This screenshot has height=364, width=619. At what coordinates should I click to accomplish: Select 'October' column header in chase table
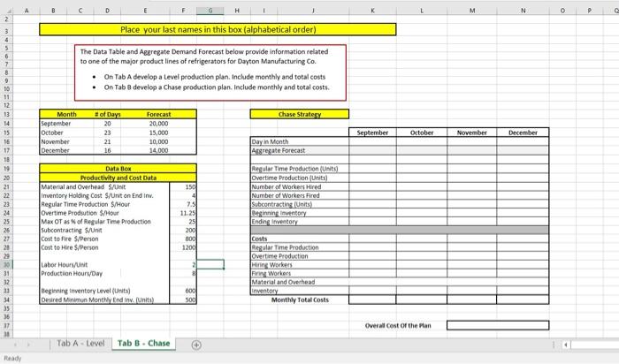tap(422, 133)
